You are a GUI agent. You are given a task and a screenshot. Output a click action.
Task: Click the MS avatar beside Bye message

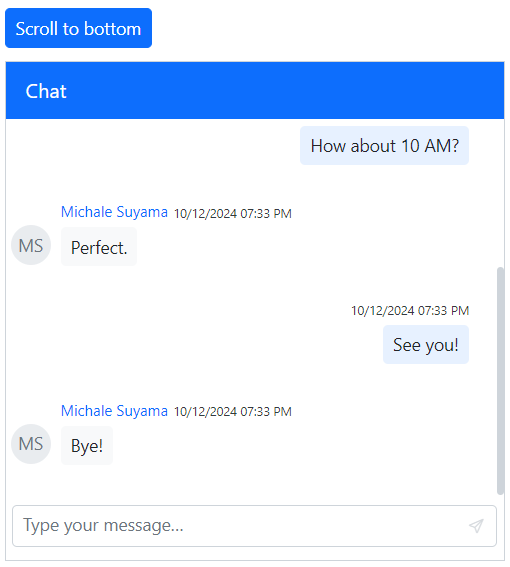31,444
